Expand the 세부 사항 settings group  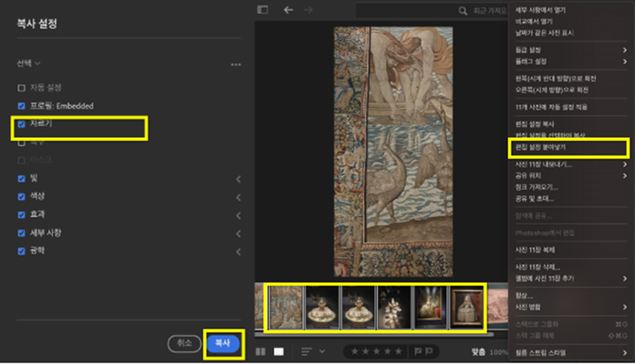(239, 234)
